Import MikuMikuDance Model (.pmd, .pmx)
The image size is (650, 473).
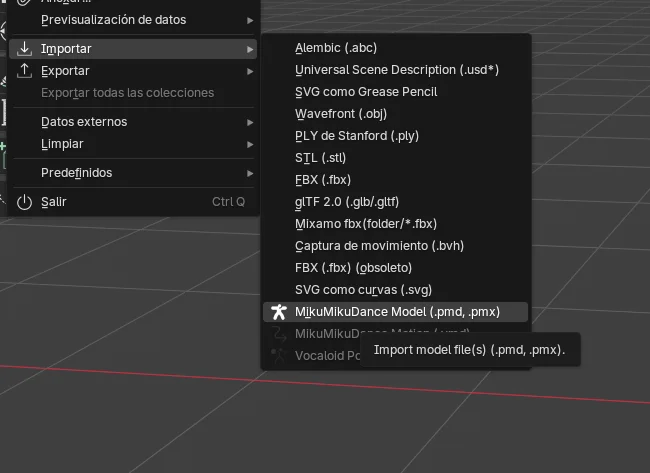point(395,312)
